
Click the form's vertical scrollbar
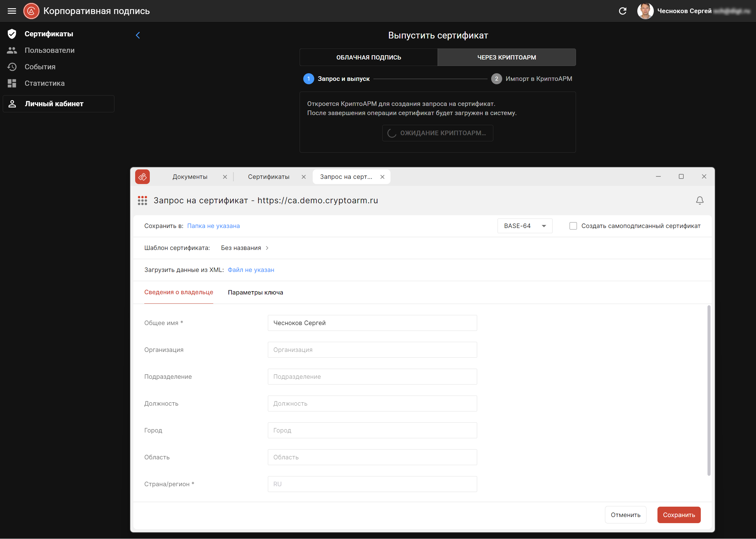click(x=709, y=391)
